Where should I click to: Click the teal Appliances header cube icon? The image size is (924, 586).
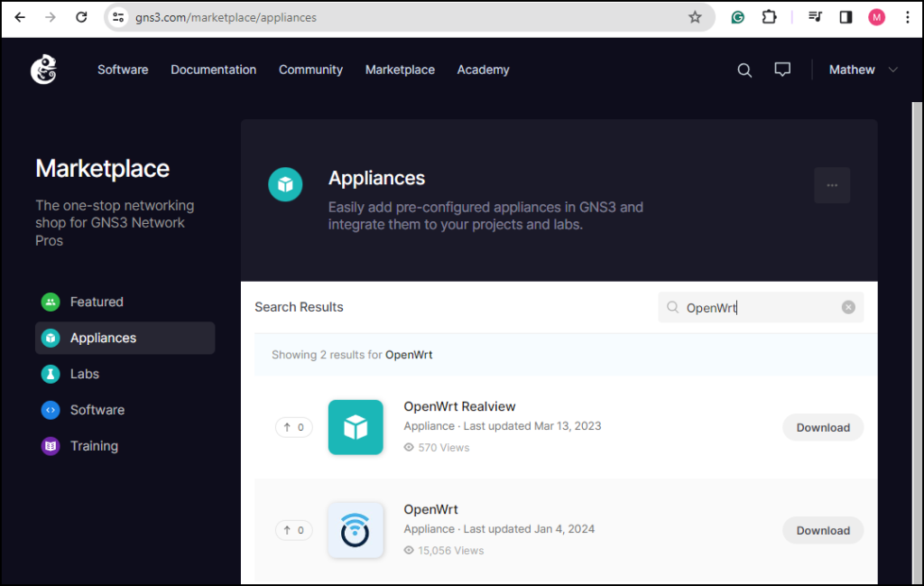click(285, 184)
